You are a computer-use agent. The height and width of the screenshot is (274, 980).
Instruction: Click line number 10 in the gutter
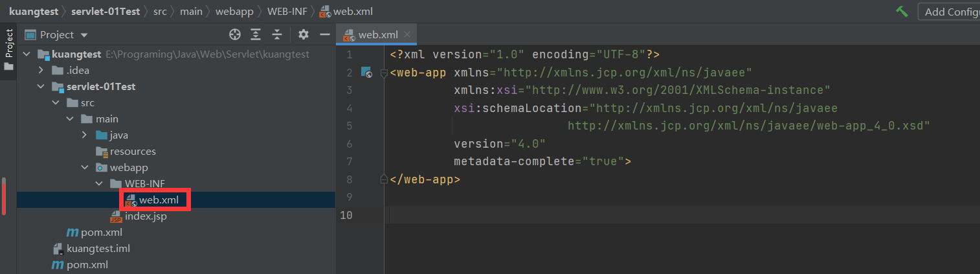346,214
